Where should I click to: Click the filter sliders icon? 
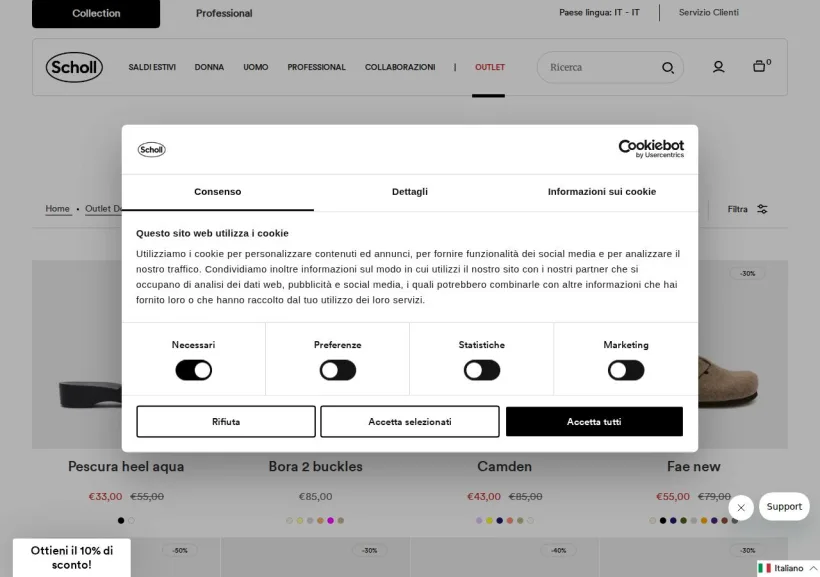coord(762,209)
